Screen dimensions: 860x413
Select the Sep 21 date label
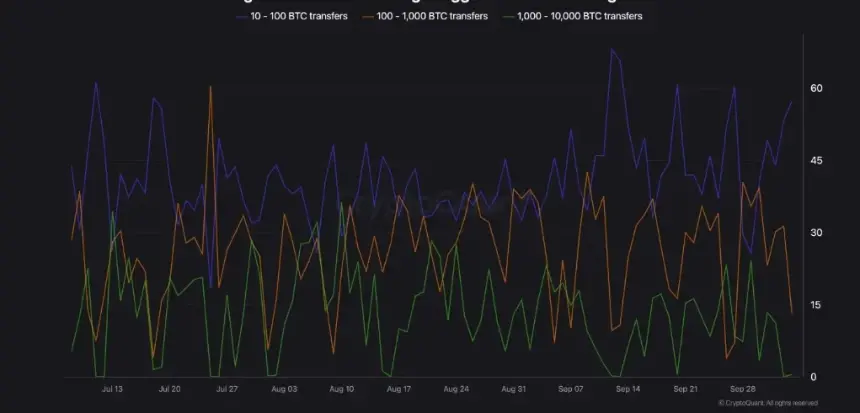point(686,389)
